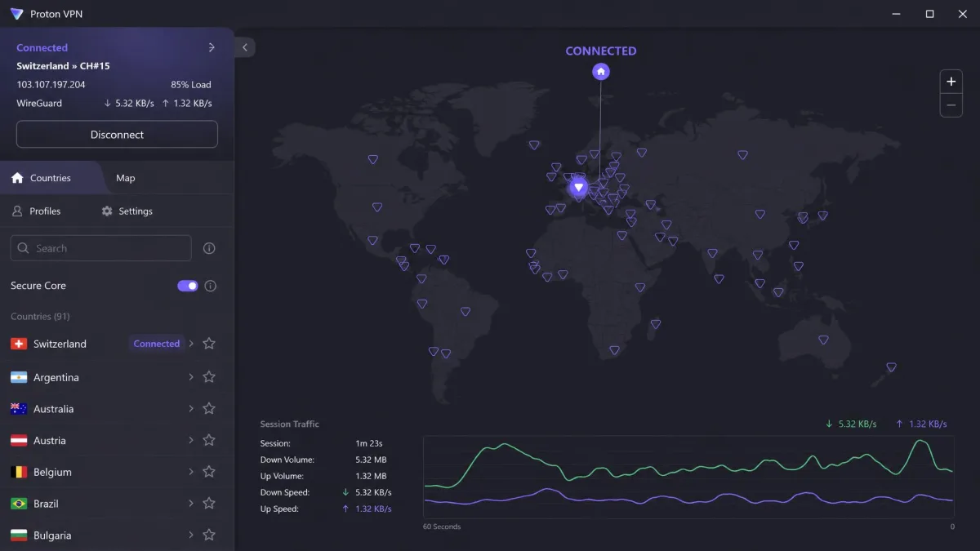
Task: Click inside the Search field
Action: pos(100,248)
